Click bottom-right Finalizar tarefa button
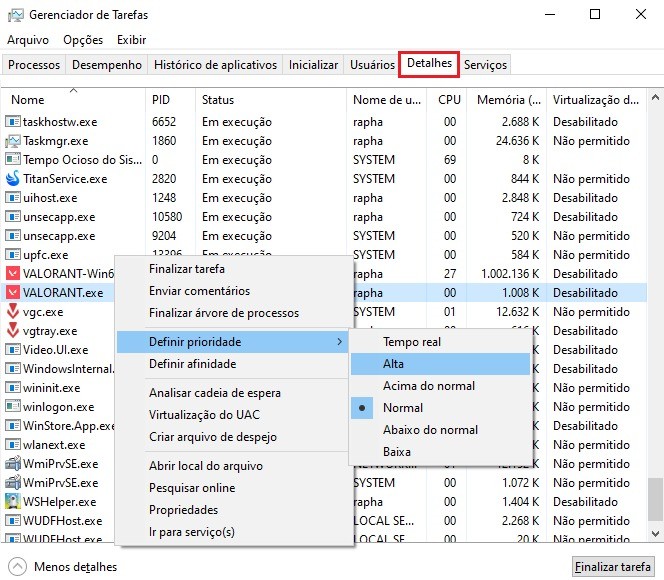The width and height of the screenshot is (664, 580). pos(612,566)
